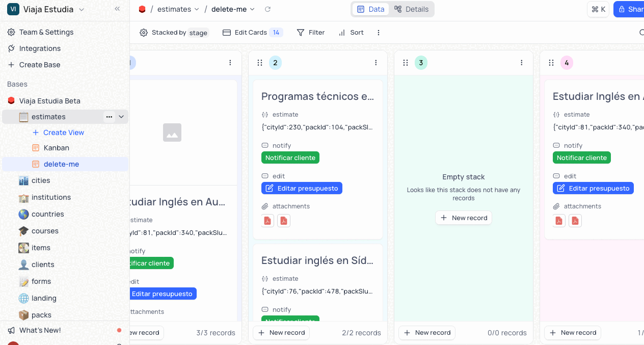644x345 pixels.
Task: Open estimates breadcrumb dropdown
Action: [178, 9]
